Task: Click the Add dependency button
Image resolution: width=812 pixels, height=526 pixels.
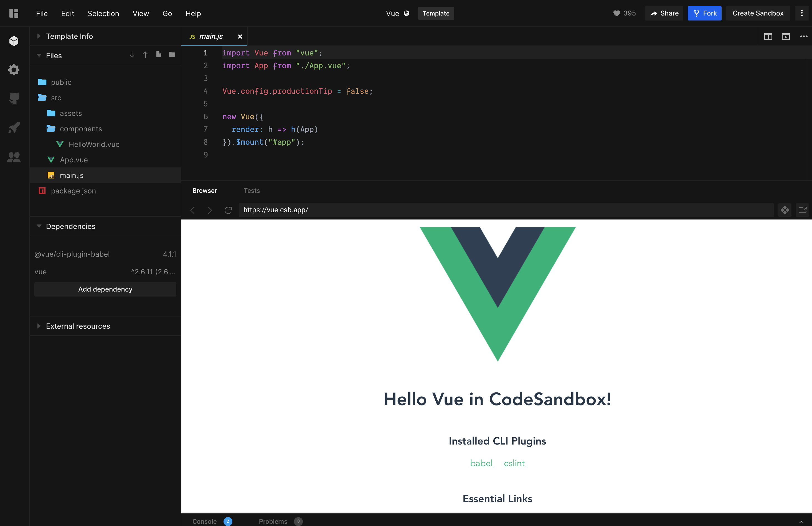Action: tap(105, 289)
